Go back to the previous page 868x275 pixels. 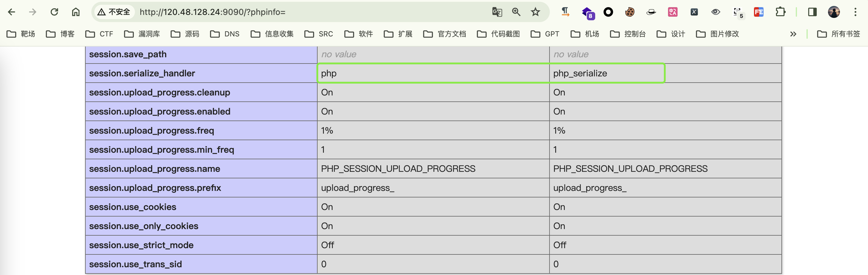coord(11,12)
